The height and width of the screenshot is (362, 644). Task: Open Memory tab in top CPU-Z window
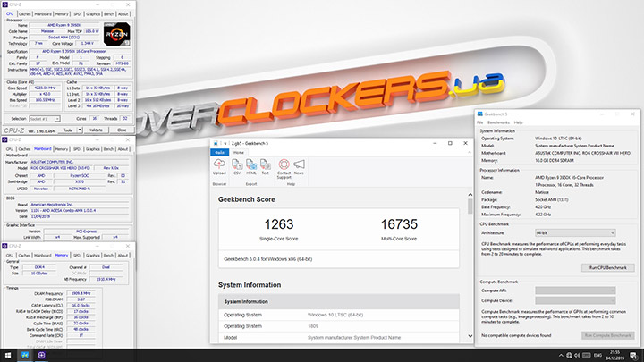coord(62,14)
